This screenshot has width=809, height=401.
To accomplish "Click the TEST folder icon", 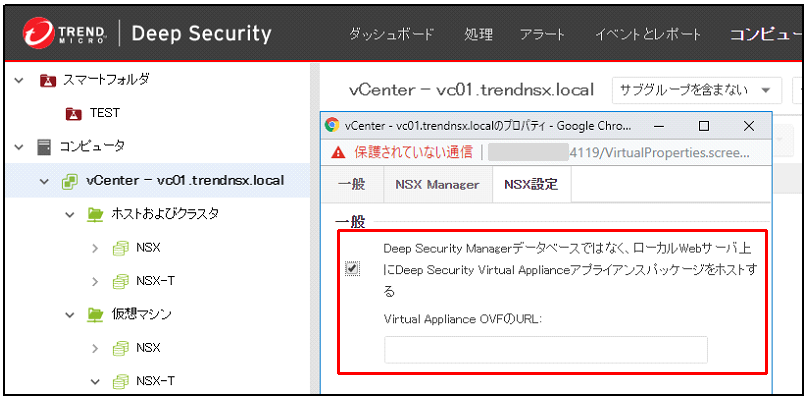I will click(74, 113).
